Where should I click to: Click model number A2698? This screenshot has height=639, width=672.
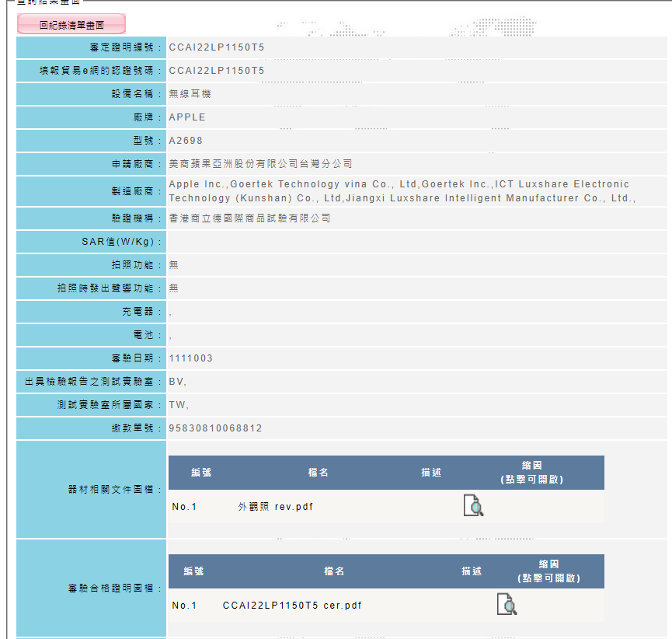coord(186,141)
